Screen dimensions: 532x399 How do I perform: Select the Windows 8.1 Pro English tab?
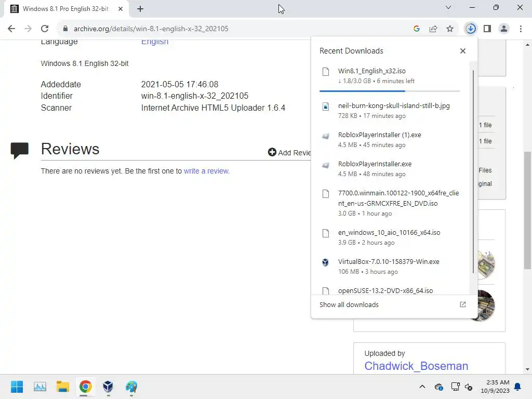66,9
